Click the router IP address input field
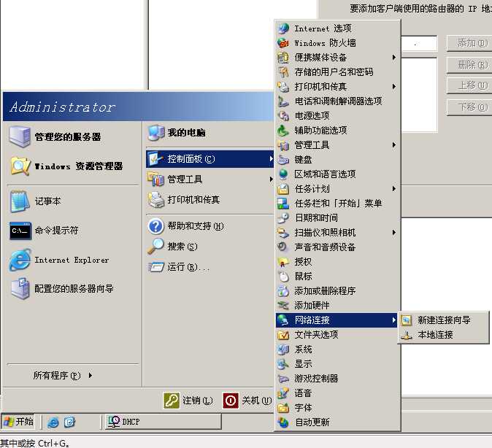 click(x=419, y=44)
